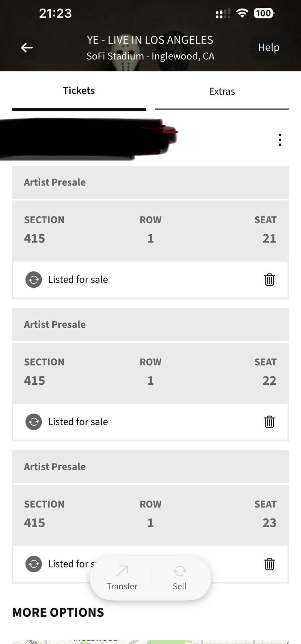This screenshot has height=644, width=301.
Task: Tap the venue map preview thumbnail
Action: pos(150,641)
